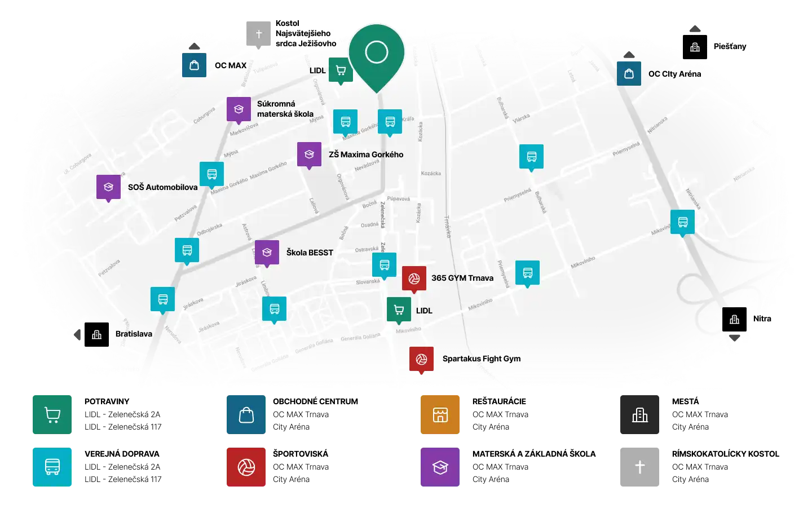
Task: Click the 'OC City Aréna' map label
Action: [x=674, y=74]
